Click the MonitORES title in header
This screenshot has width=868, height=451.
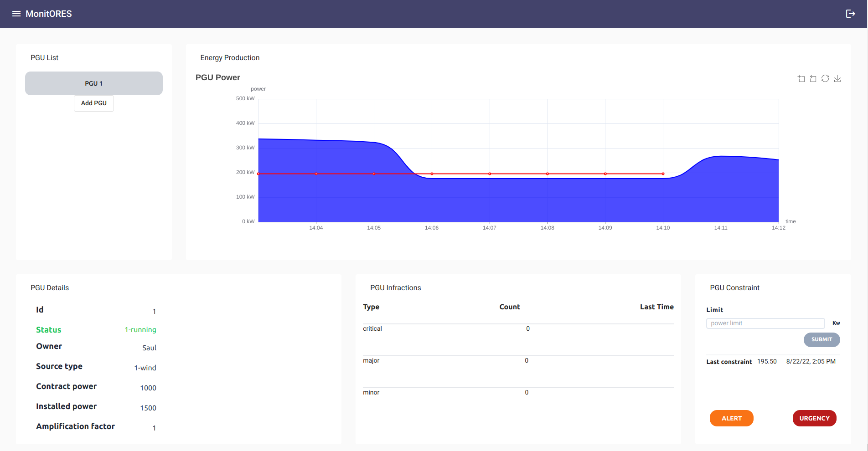pyautogui.click(x=49, y=14)
